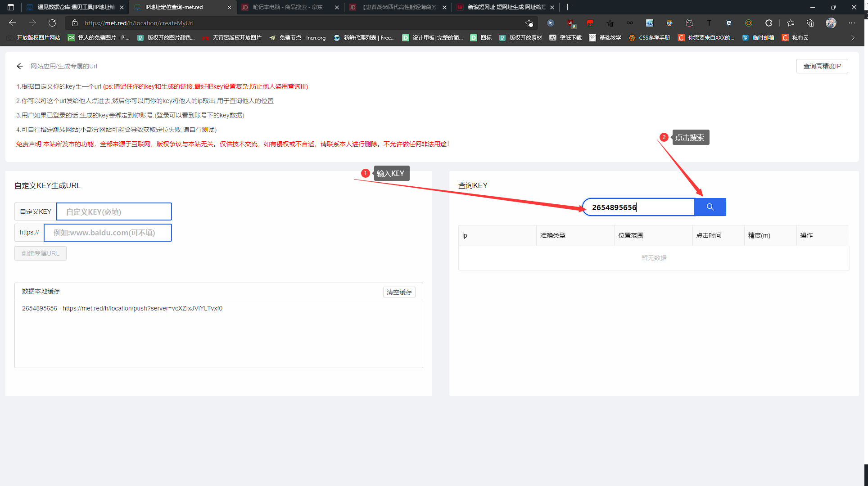Image resolution: width=868 pixels, height=486 pixels.
Task: Click the 创建专属URL button
Action: click(x=41, y=253)
